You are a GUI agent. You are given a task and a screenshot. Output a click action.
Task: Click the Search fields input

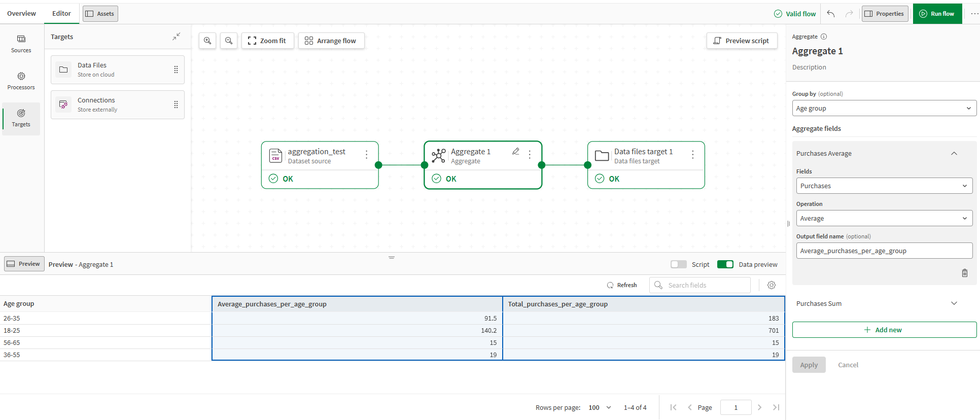tap(700, 285)
